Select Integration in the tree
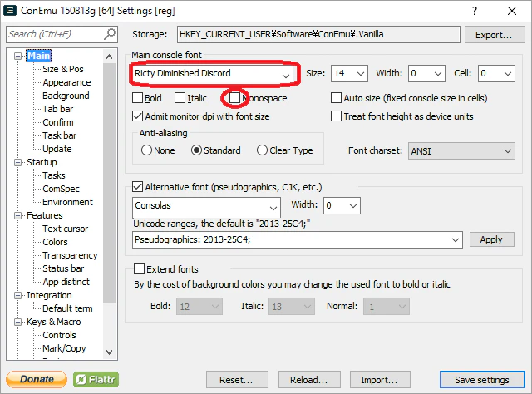Image resolution: width=532 pixels, height=394 pixels. [49, 295]
